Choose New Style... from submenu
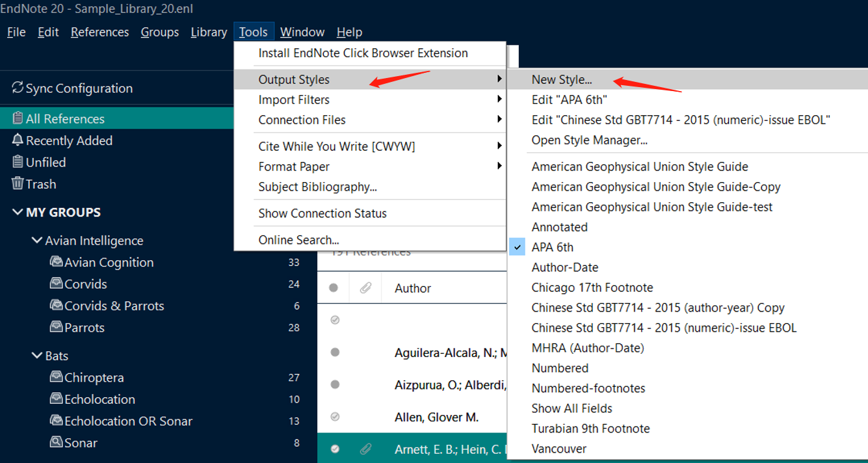 [561, 79]
